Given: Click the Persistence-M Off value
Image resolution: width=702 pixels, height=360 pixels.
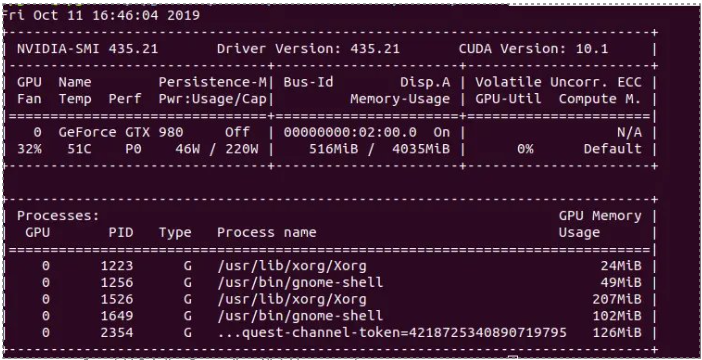Looking at the screenshot, I should tap(237, 133).
